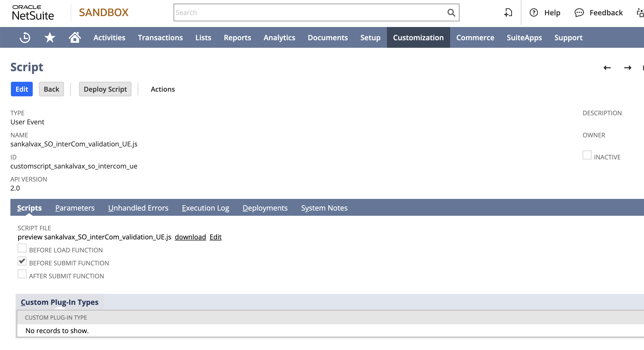Screen dimensions: 644x350
Task: Open the Support menu
Action: pos(568,38)
